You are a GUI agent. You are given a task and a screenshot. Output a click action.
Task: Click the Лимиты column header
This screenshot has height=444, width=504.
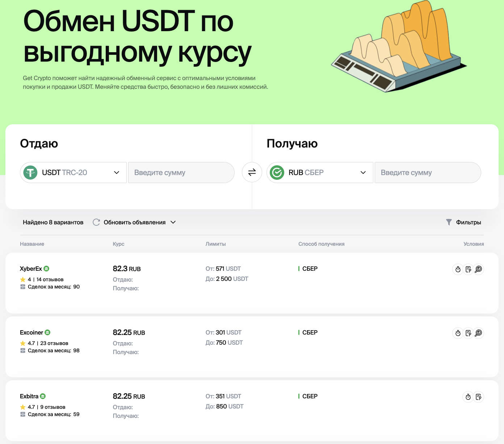[x=215, y=244]
